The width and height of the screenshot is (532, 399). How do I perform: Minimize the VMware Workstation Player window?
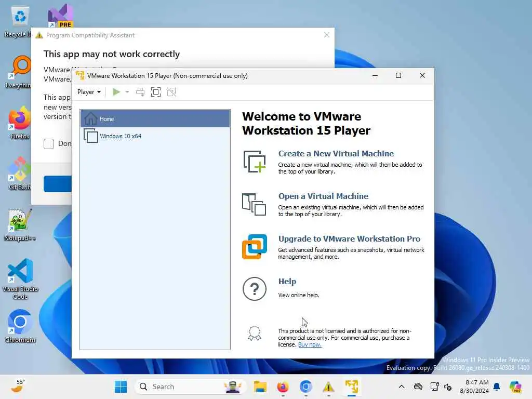click(375, 76)
